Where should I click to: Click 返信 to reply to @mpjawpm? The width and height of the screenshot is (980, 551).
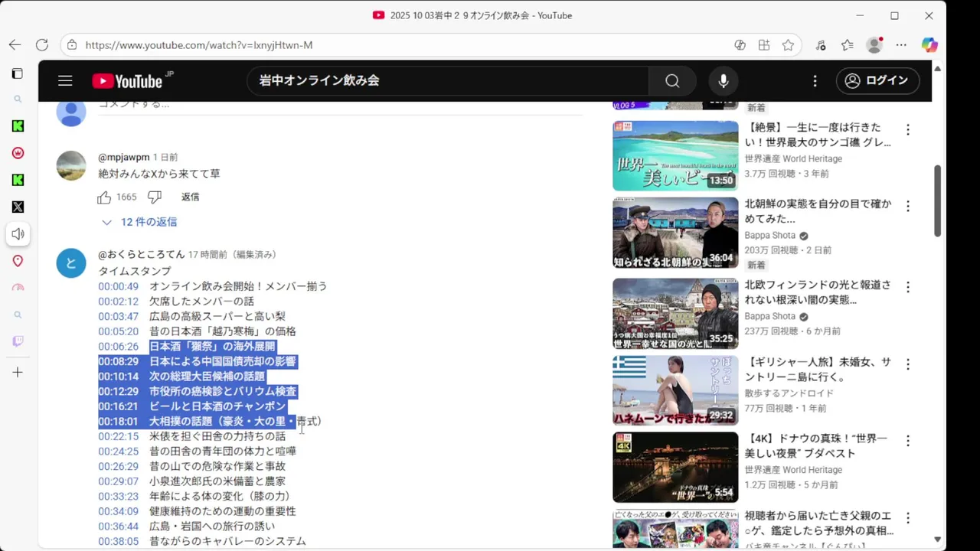pos(190,197)
